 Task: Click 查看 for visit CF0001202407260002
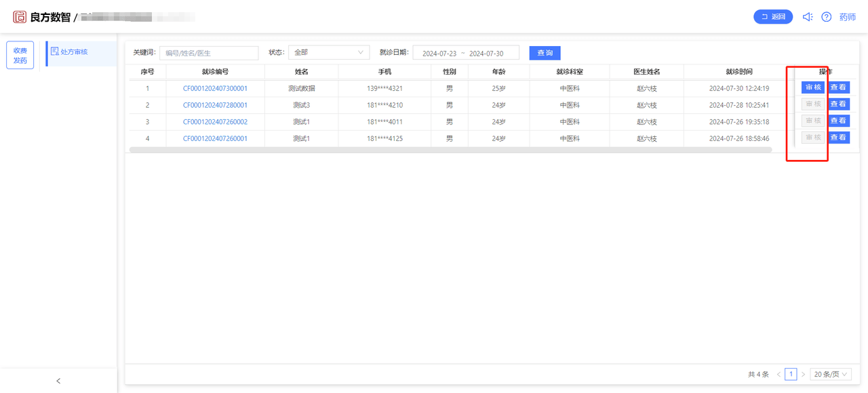pos(838,121)
